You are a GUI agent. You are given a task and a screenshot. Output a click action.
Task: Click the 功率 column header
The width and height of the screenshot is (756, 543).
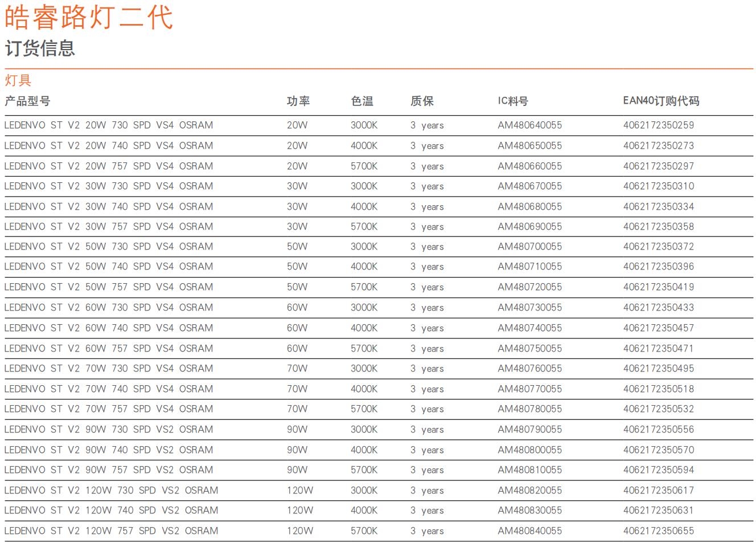point(298,101)
